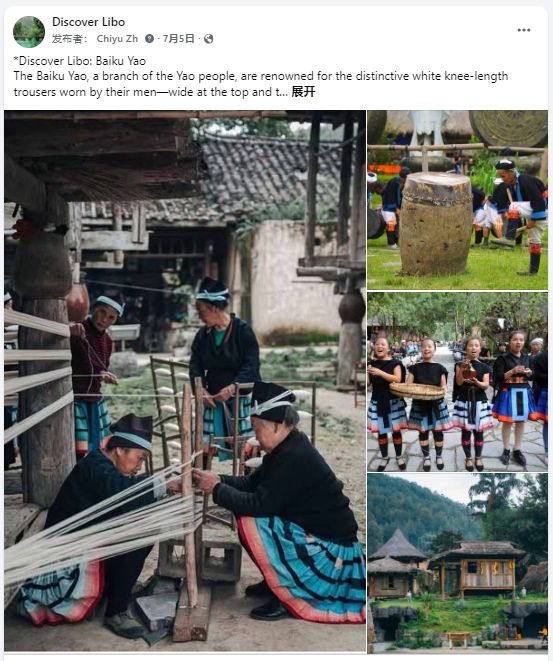Click the 发布者 label
This screenshot has height=661, width=553.
(x=70, y=39)
